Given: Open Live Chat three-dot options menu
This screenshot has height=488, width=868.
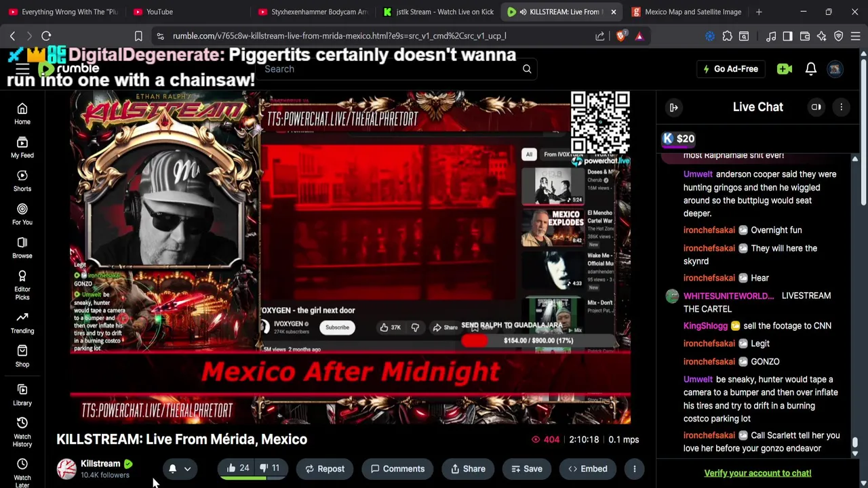Looking at the screenshot, I should pos(841,107).
